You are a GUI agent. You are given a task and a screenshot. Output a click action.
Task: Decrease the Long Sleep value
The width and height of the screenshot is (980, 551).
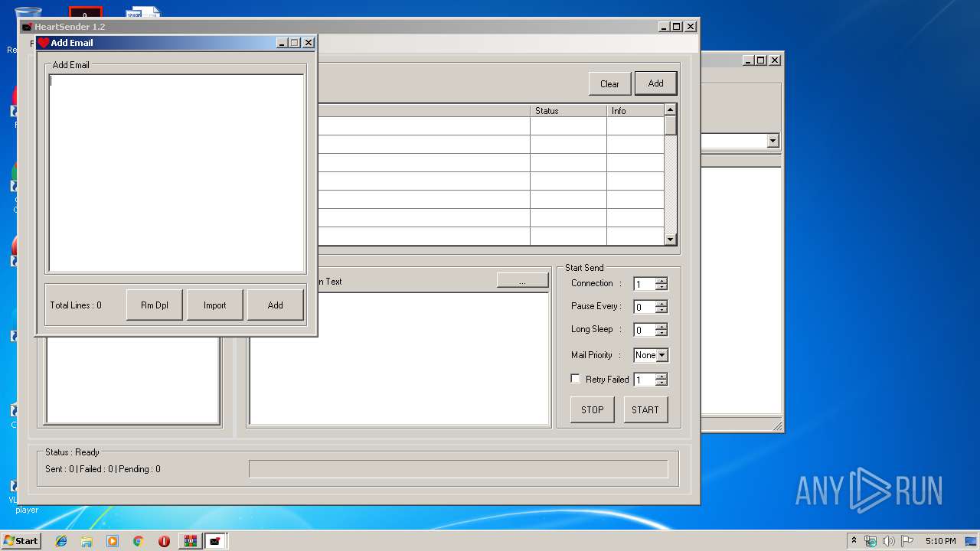click(661, 333)
